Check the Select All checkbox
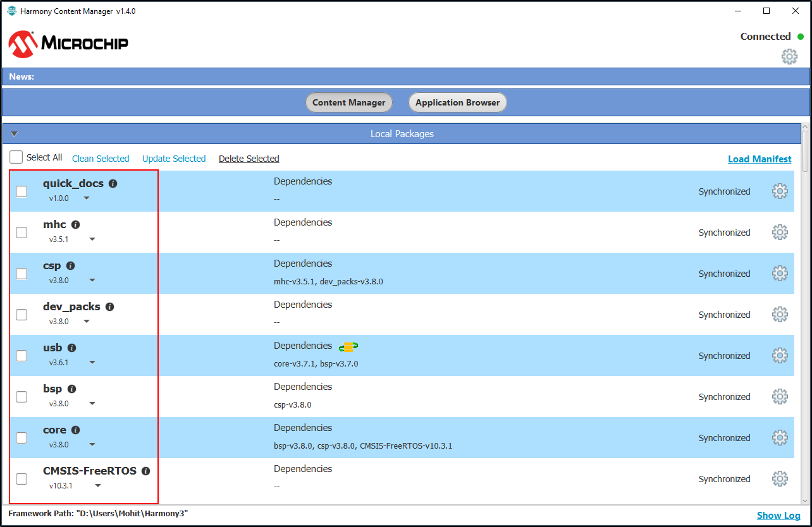 [16, 157]
